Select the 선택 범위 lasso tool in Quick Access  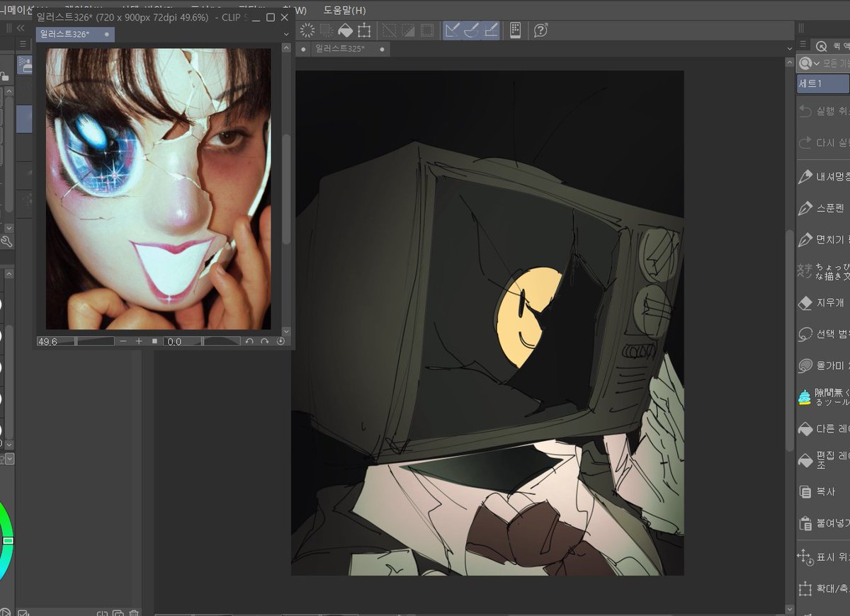tap(824, 333)
